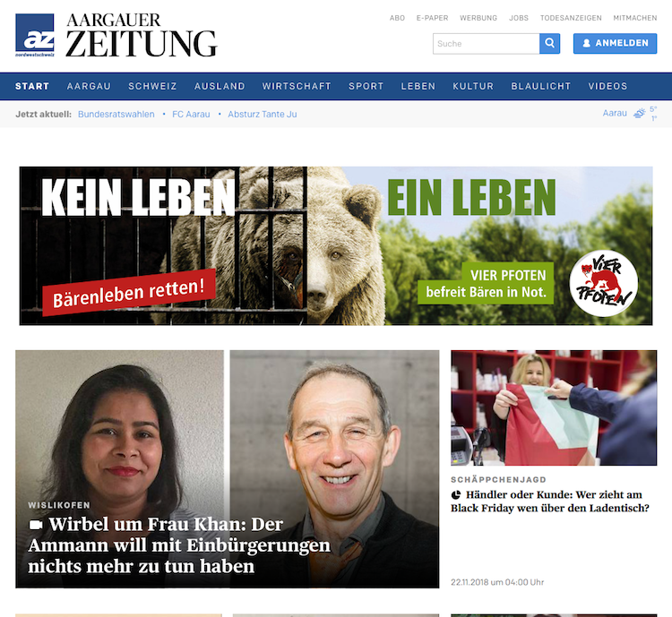The width and height of the screenshot is (672, 617).
Task: Open the FC Aarau topic link
Action: pyautogui.click(x=191, y=114)
